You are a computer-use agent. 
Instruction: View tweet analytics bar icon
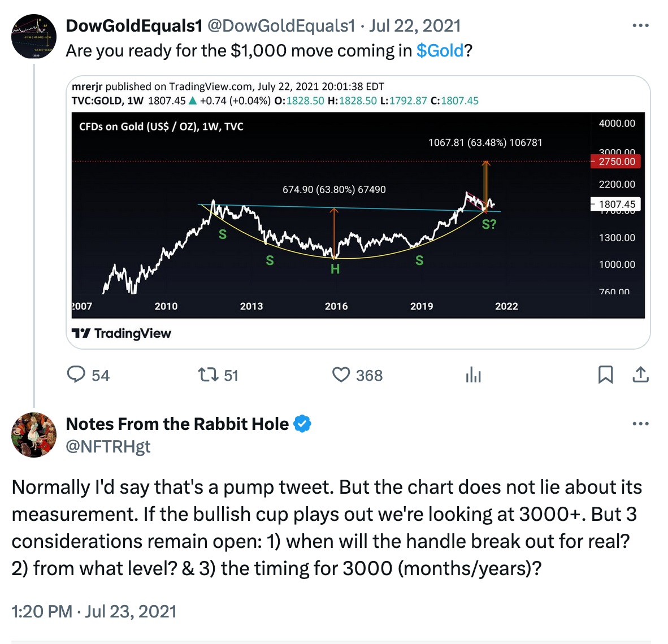coord(473,375)
